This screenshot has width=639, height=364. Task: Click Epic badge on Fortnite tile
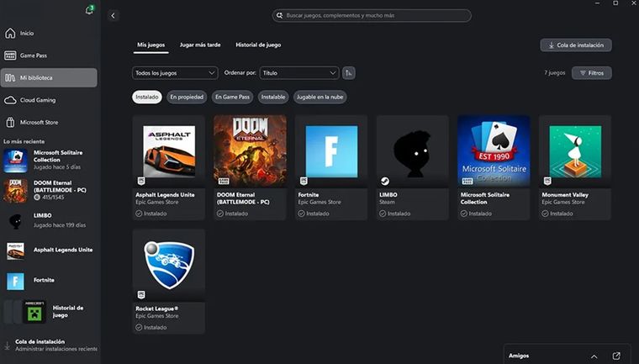(x=304, y=181)
